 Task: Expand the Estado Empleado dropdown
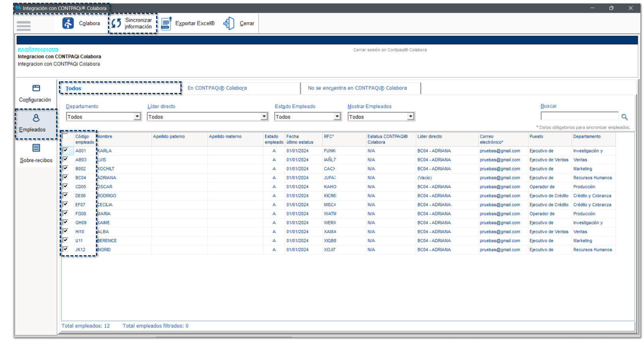(337, 116)
